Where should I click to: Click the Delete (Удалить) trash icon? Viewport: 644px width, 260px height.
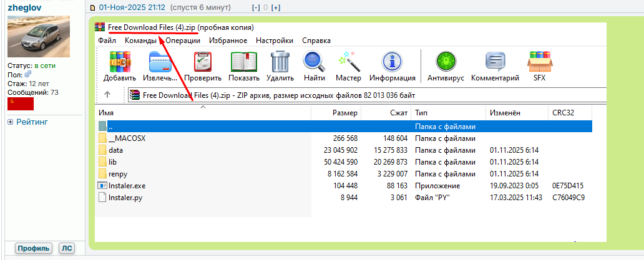pos(280,62)
